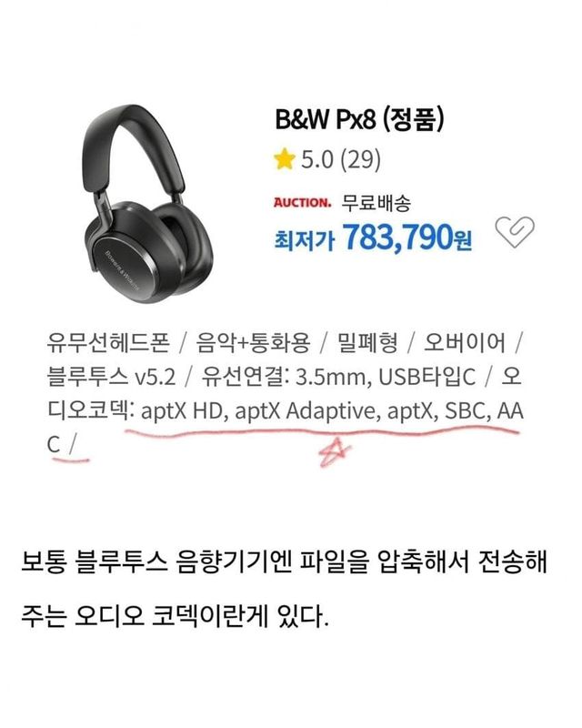Select the 유무선헤드폰 spec tag
Screen dimensions: 582x728
[108, 343]
